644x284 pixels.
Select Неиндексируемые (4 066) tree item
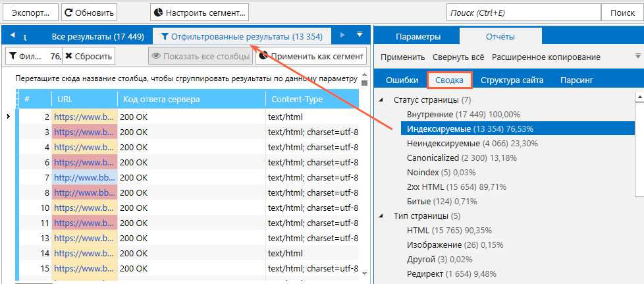pyautogui.click(x=472, y=144)
